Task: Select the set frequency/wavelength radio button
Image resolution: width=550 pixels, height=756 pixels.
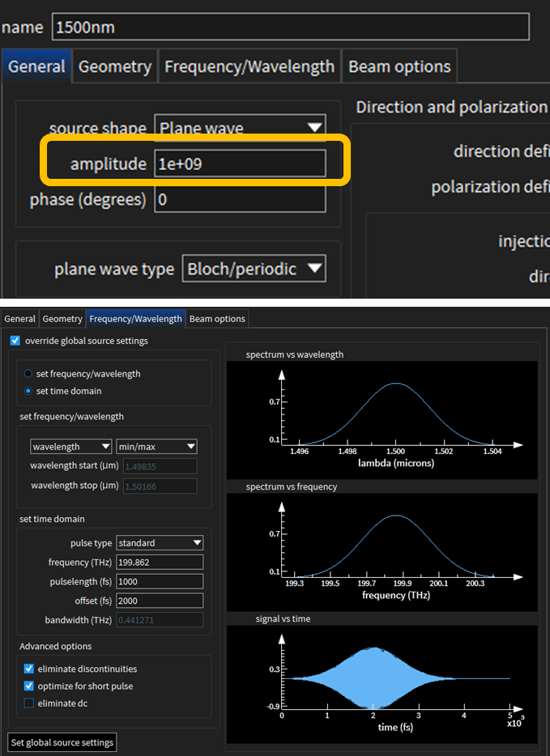Action: click(x=29, y=374)
